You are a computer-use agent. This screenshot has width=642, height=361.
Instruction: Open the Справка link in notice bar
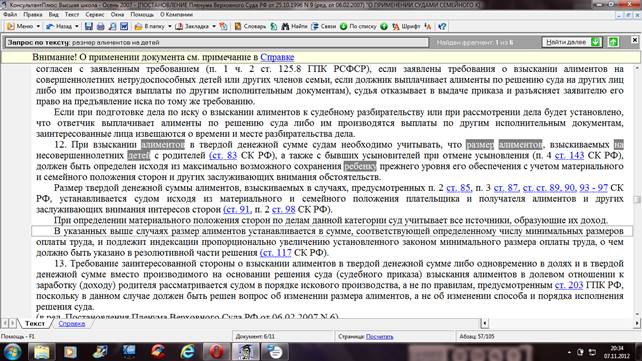[x=277, y=57]
